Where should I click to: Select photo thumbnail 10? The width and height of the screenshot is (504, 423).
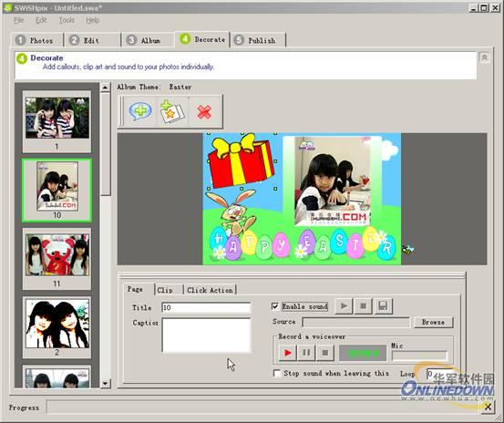[x=57, y=190]
